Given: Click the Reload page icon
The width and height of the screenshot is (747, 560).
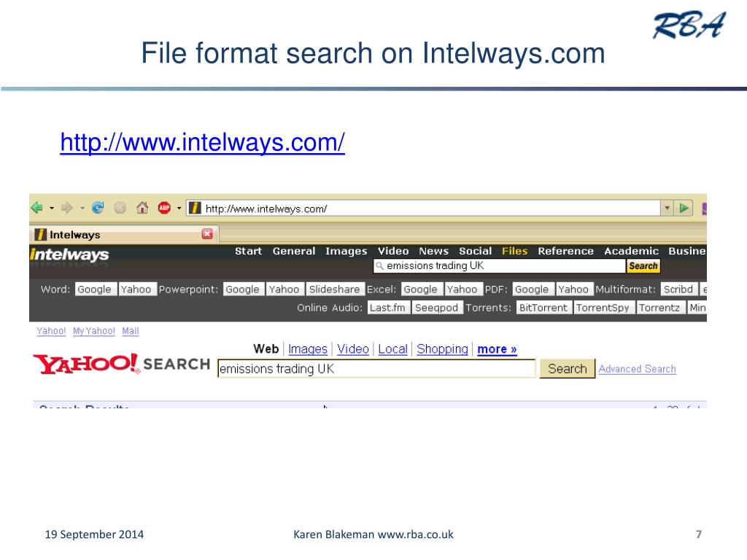Looking at the screenshot, I should [x=98, y=208].
